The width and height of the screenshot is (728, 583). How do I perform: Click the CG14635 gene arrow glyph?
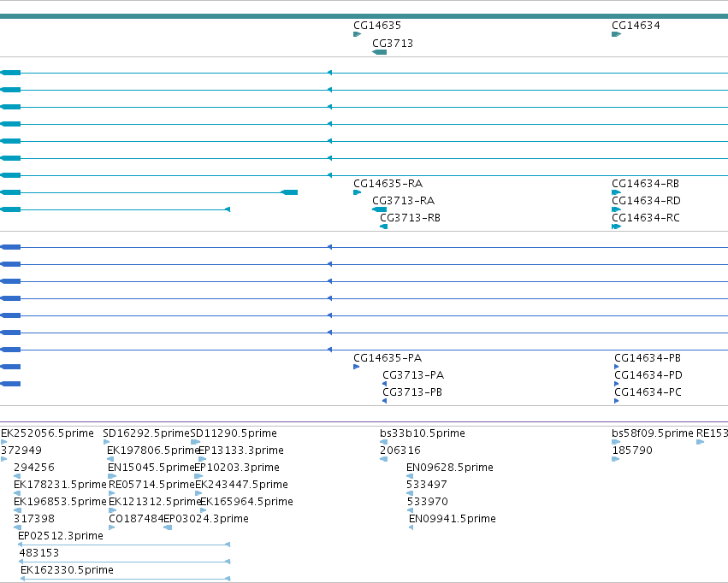click(357, 34)
